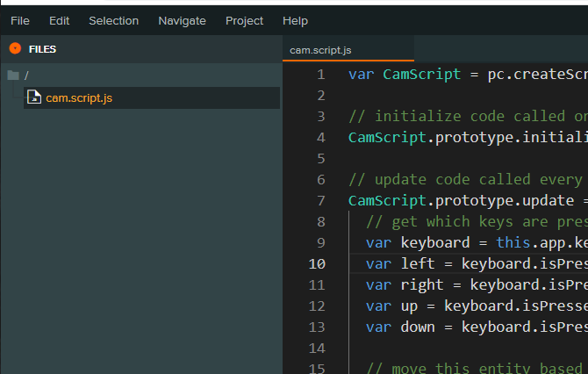588x374 pixels.
Task: Switch to the cam.script.js editor tab
Action: click(320, 50)
